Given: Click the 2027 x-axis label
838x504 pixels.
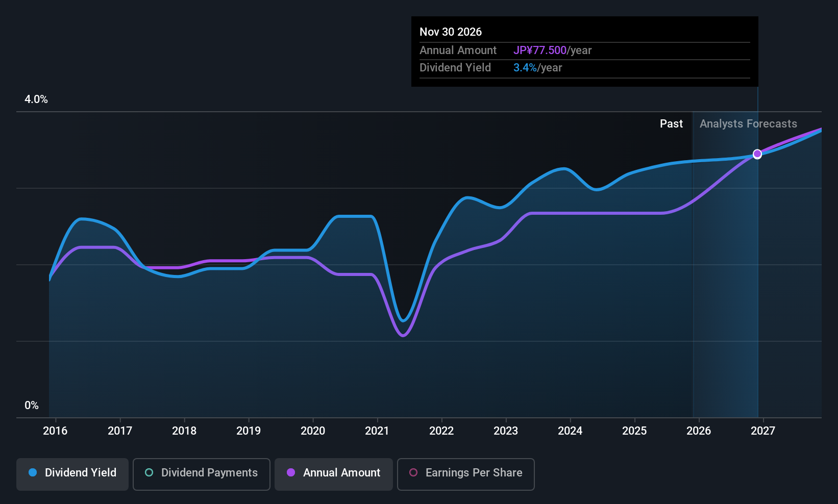Looking at the screenshot, I should coord(763,431).
